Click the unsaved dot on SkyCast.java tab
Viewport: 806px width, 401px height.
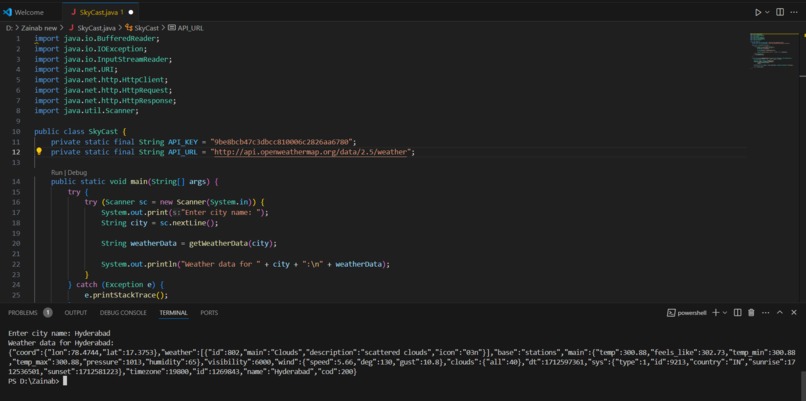131,12
